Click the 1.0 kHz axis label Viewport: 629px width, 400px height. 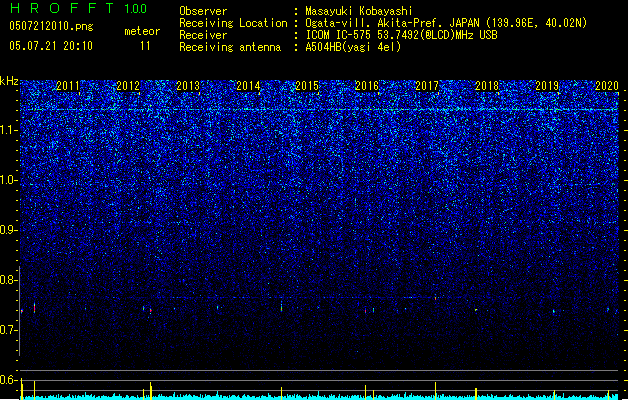click(x=9, y=181)
